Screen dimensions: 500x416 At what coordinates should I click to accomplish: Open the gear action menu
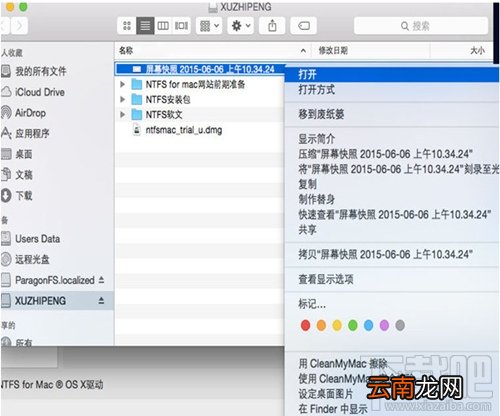point(241,26)
